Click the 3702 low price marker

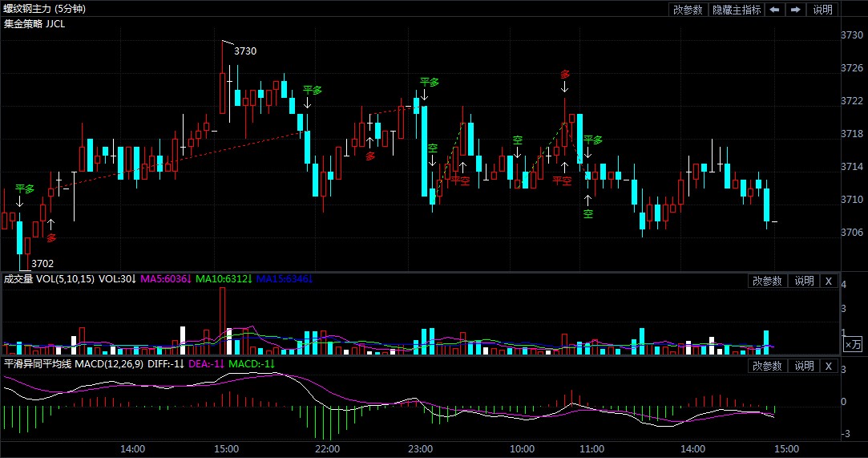coord(42,263)
